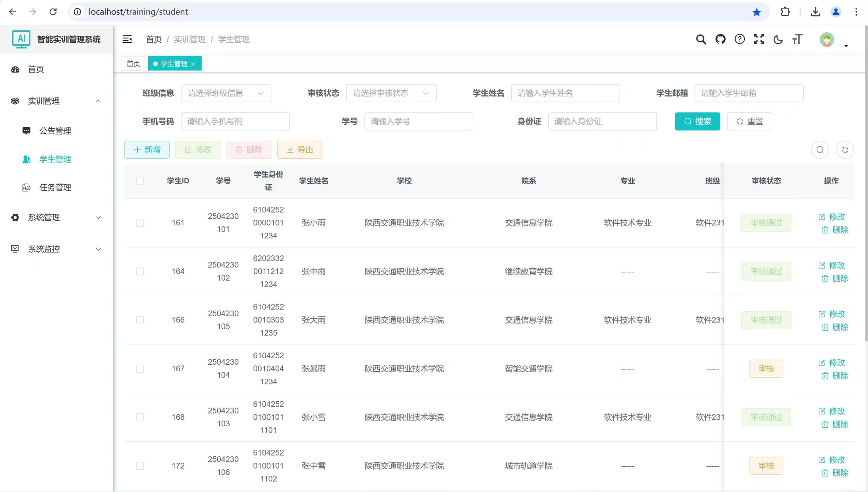Click the refresh table round icon

pos(845,150)
